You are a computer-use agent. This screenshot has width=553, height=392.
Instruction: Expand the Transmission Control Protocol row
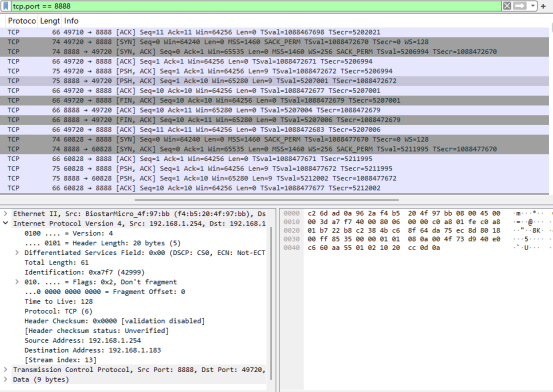pyautogui.click(x=5, y=369)
